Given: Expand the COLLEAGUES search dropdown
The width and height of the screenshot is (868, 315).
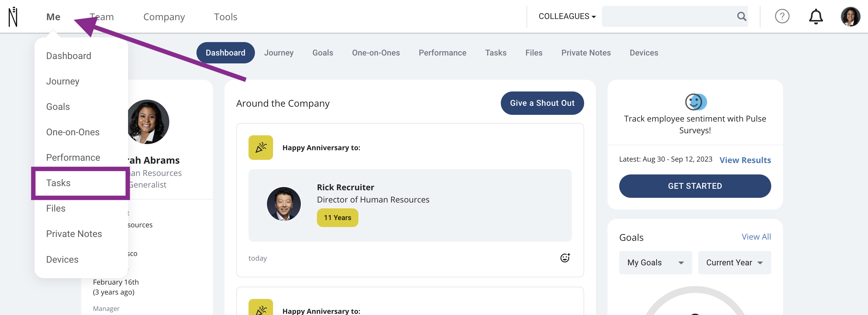Looking at the screenshot, I should (x=567, y=16).
